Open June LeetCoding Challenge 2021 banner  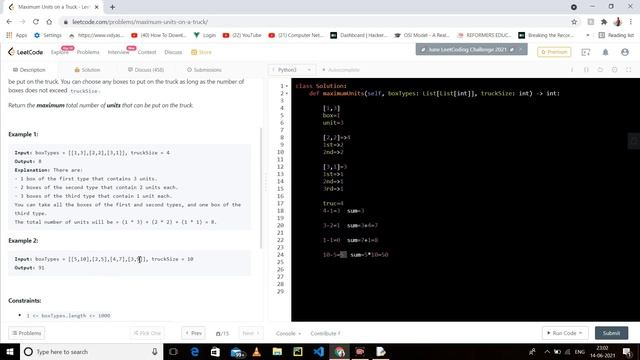(x=471, y=50)
